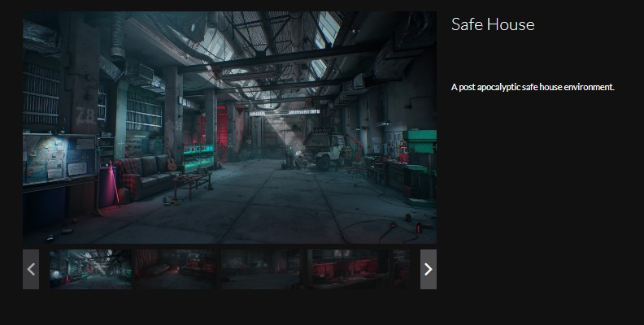Click the 'A post apocalyptic safe house environment.' description
Screen dimensions: 644x325
click(x=533, y=88)
